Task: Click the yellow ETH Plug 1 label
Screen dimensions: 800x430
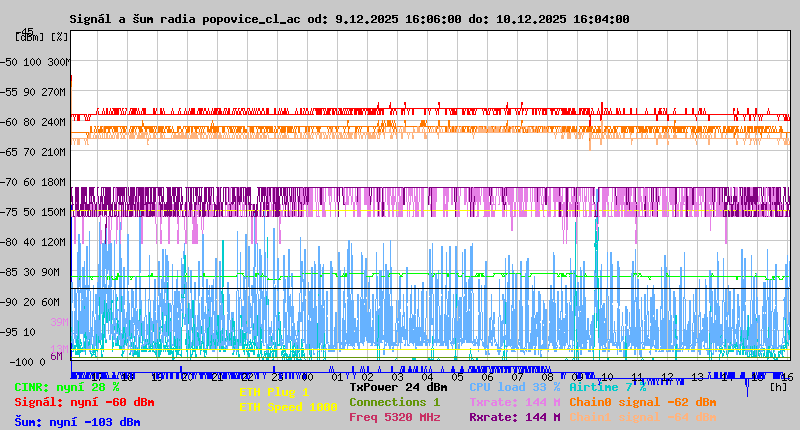Action: coord(274,392)
